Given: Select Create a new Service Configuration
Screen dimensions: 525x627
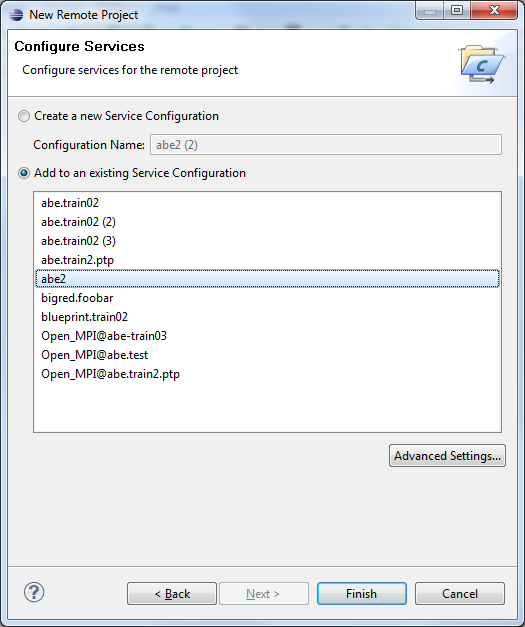Looking at the screenshot, I should pyautogui.click(x=24, y=116).
